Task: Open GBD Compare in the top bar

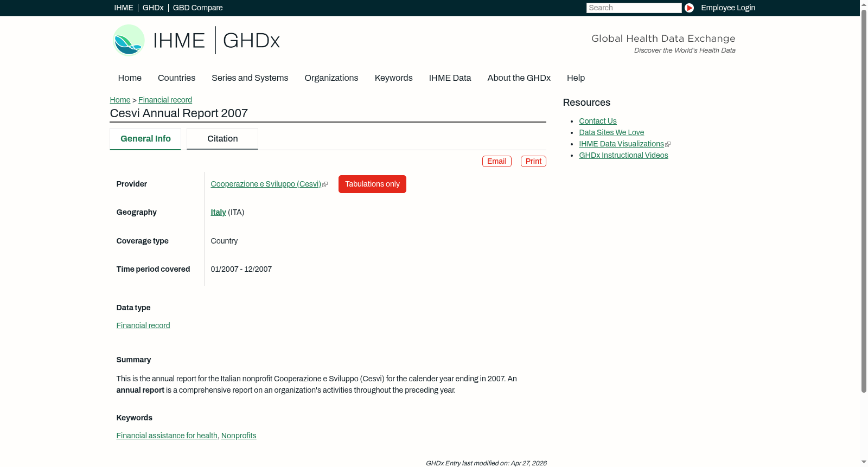Action: (197, 8)
